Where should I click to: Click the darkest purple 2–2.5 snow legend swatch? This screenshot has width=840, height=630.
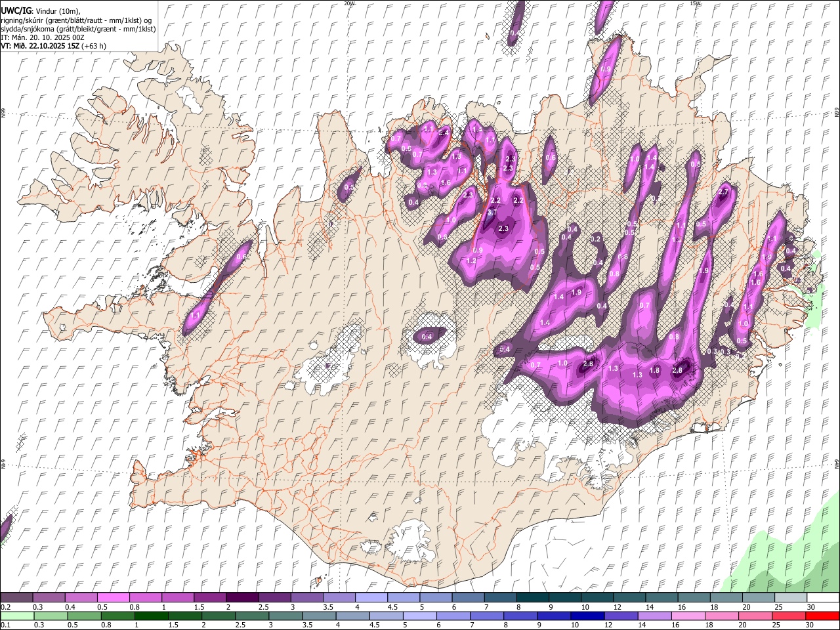click(241, 597)
